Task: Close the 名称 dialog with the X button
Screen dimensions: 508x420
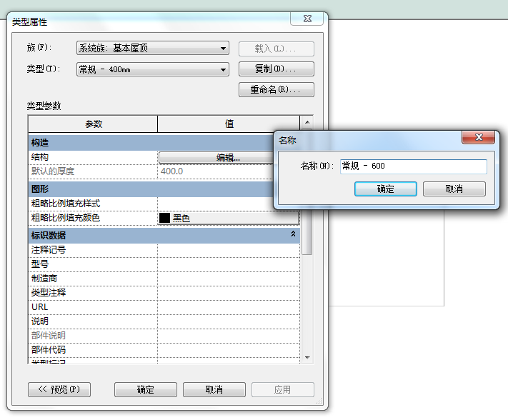Action: click(479, 138)
